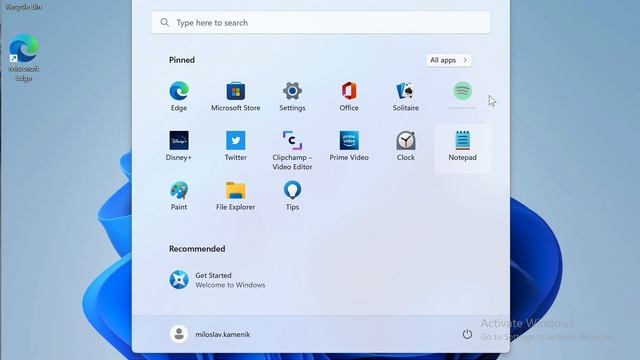640x360 pixels.
Task: Launch the Office app
Action: [x=349, y=97]
